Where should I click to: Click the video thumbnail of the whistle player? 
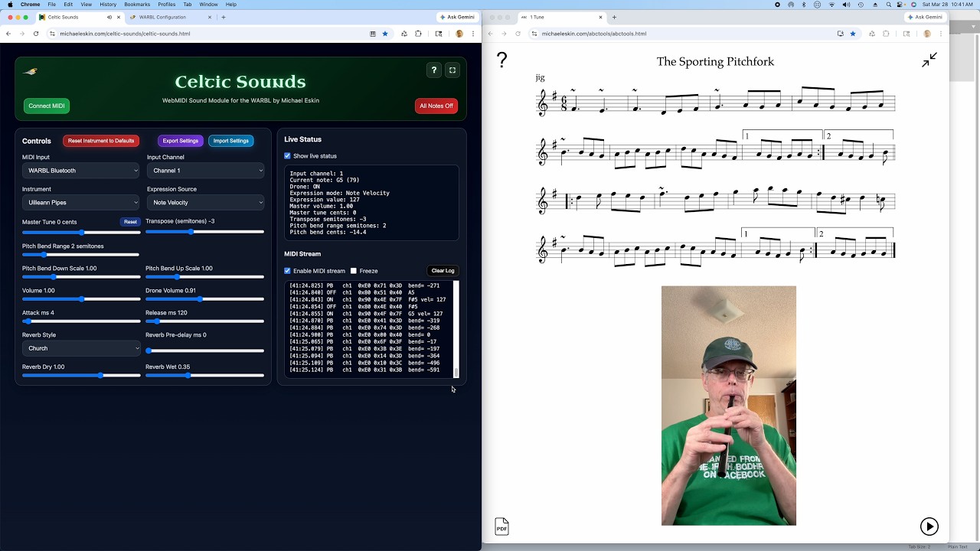(x=728, y=406)
